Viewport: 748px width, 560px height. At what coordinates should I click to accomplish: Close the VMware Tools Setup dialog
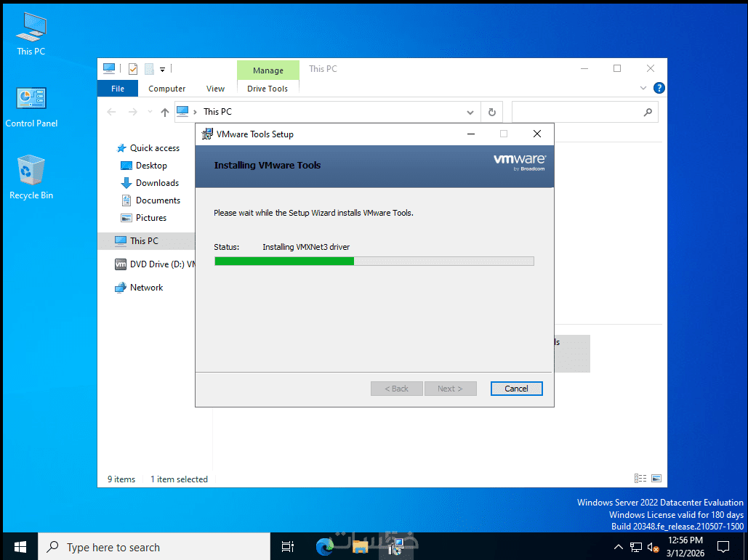pyautogui.click(x=536, y=134)
